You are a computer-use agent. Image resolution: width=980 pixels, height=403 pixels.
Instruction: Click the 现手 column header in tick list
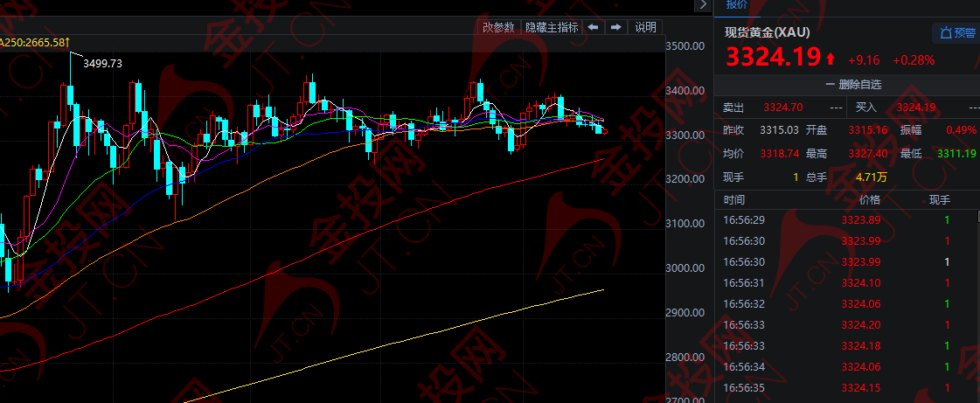[x=940, y=200]
